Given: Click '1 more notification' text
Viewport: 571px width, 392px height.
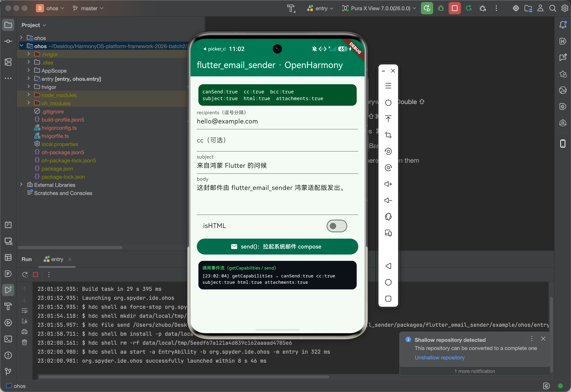Looking at the screenshot, I should [x=475, y=371].
